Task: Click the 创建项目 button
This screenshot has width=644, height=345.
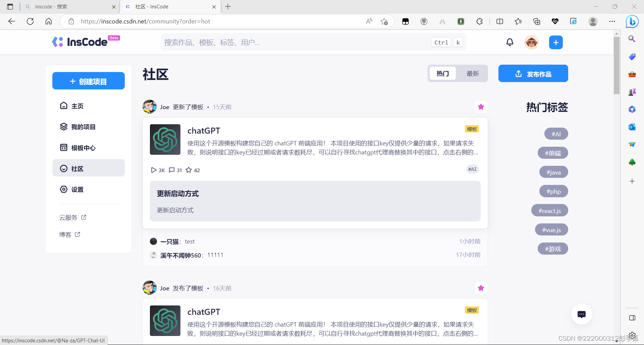Action: tap(89, 81)
